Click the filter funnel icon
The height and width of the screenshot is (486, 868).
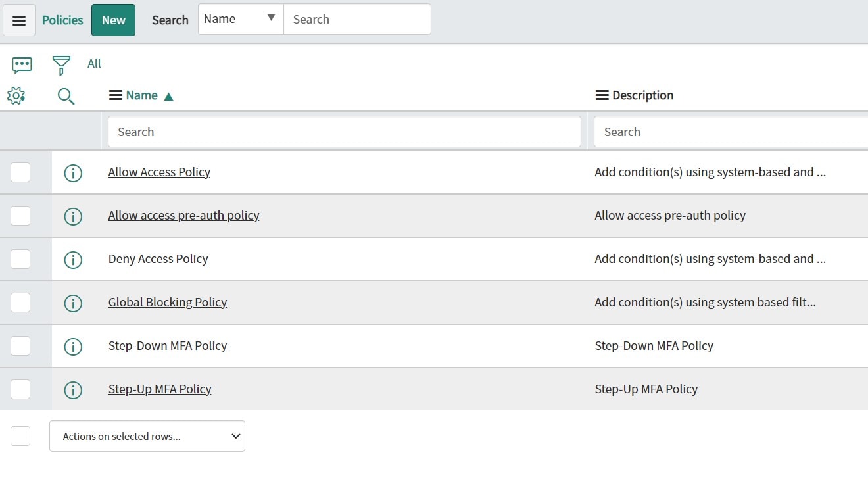(x=60, y=64)
